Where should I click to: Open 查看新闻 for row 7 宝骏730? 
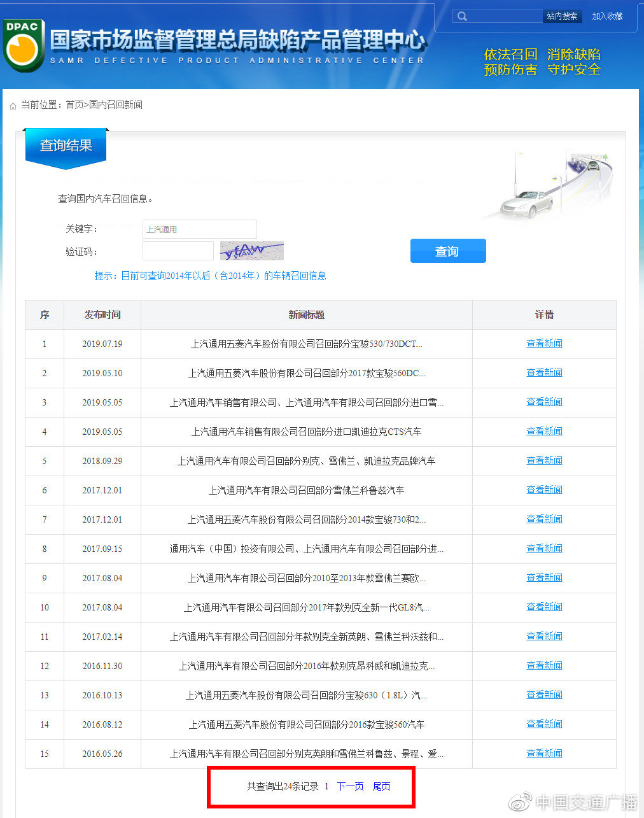pyautogui.click(x=544, y=519)
